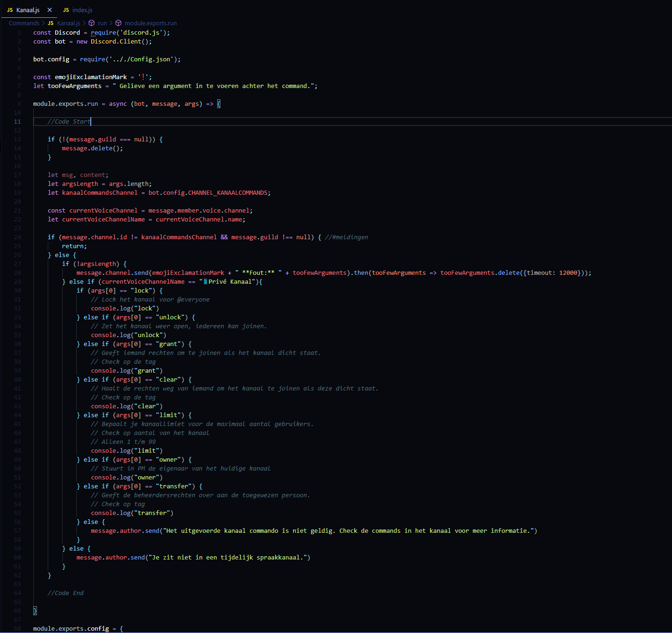Select line number 29 in the gutter
672x633 pixels.
click(17, 282)
